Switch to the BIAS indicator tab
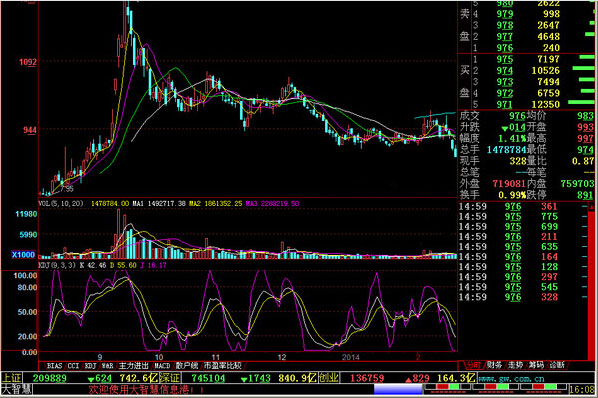This screenshot has width=598, height=398. coord(54,366)
